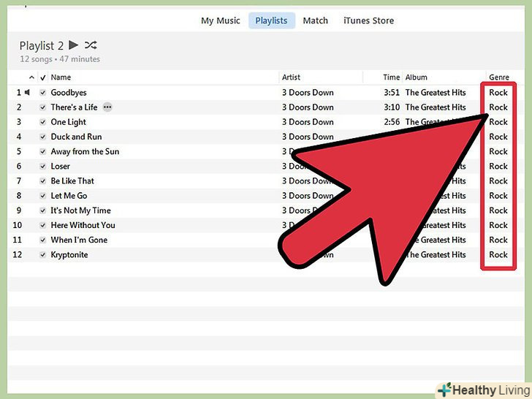The image size is (532, 399).
Task: Open the iTunes Store tab
Action: click(x=368, y=20)
